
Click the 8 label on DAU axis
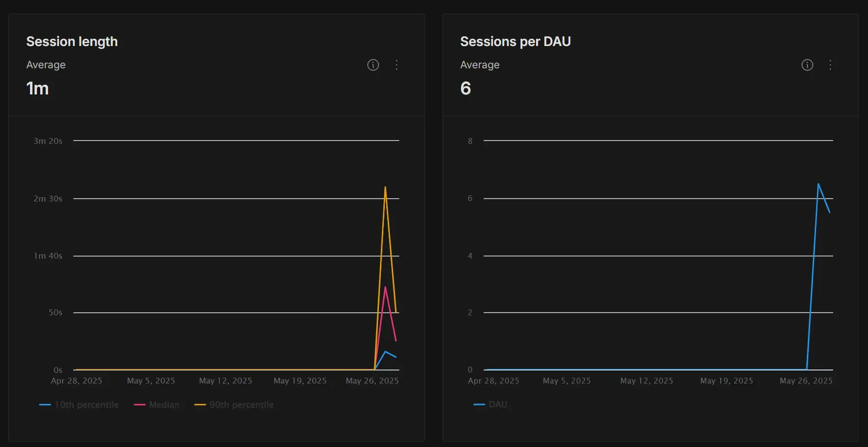pos(470,141)
